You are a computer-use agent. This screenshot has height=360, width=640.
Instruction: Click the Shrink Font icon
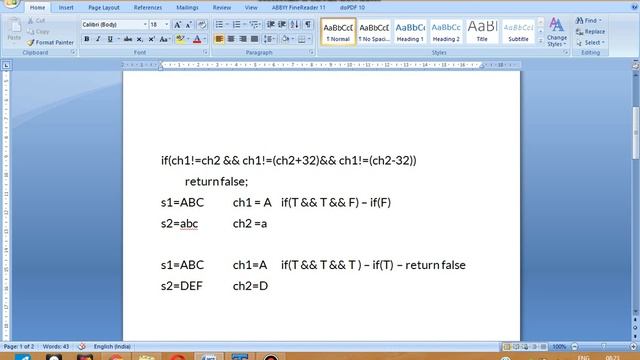pos(189,25)
